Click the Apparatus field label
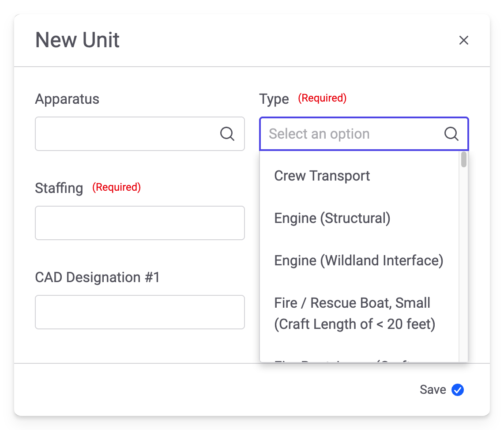The height and width of the screenshot is (430, 504). [x=67, y=99]
